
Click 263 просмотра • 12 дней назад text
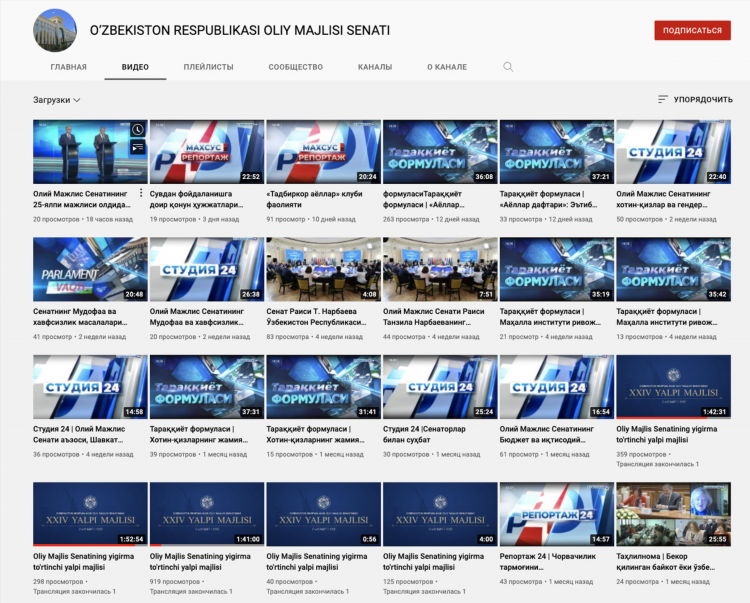(x=431, y=219)
